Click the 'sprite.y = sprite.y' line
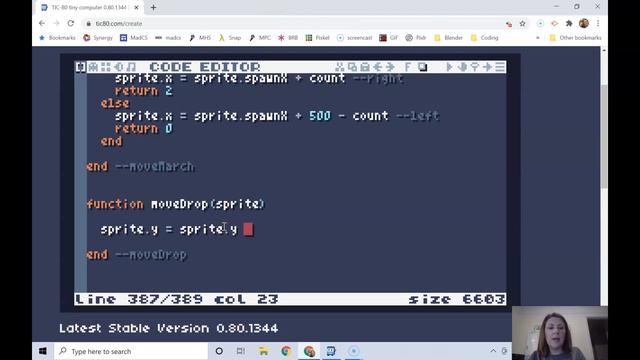The width and height of the screenshot is (640, 360). click(x=169, y=229)
